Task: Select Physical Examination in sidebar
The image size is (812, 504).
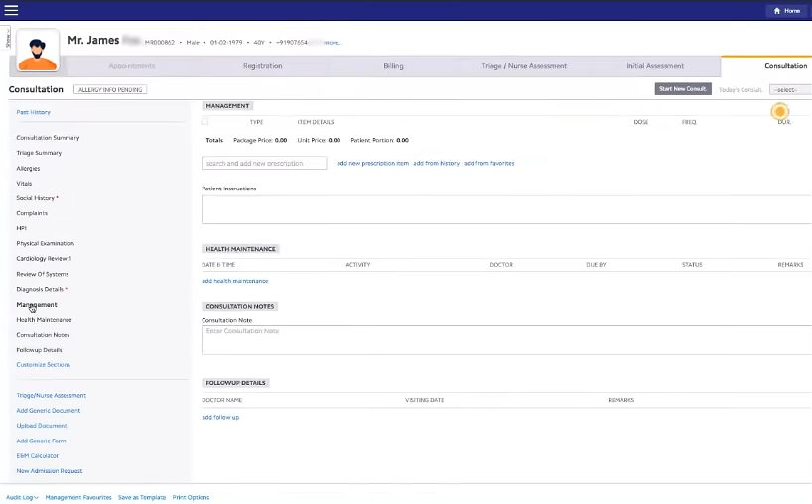Action: click(x=45, y=243)
